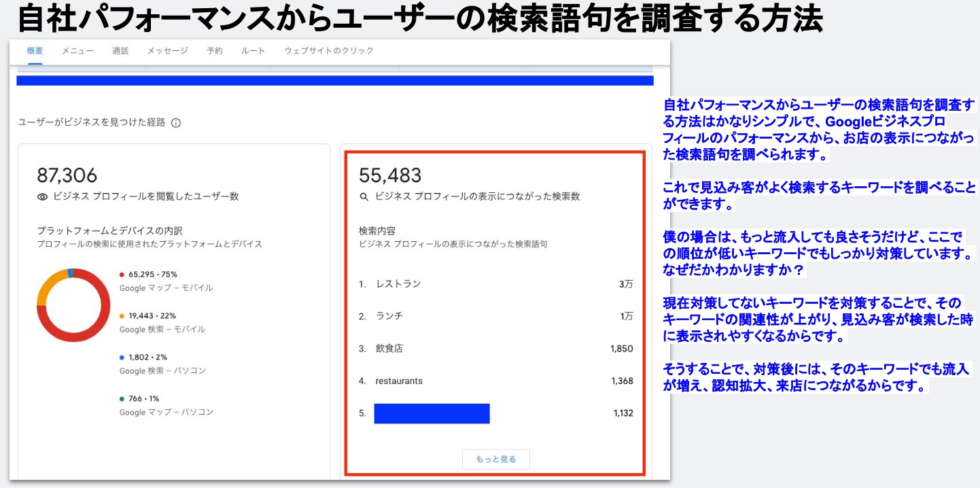Switch to the ルート tab
Image resolution: width=980 pixels, height=488 pixels.
tap(253, 51)
